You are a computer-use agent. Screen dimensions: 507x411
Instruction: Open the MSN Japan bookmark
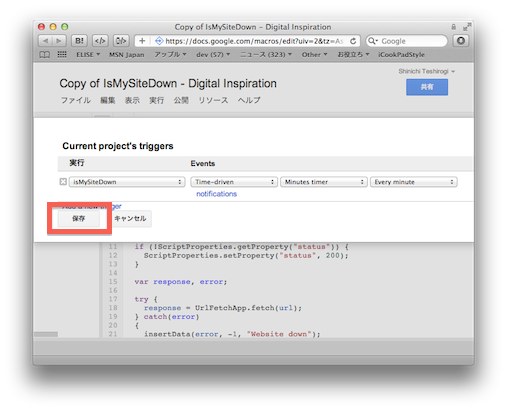127,54
